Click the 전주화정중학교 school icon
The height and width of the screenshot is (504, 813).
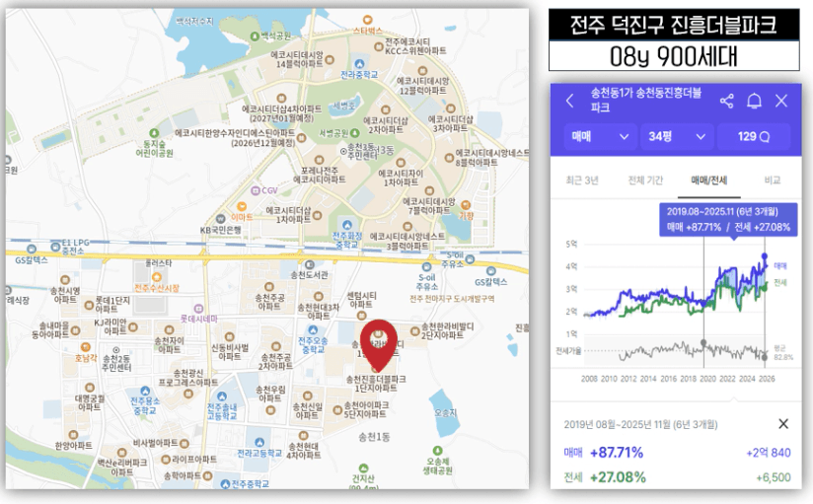coord(347,225)
